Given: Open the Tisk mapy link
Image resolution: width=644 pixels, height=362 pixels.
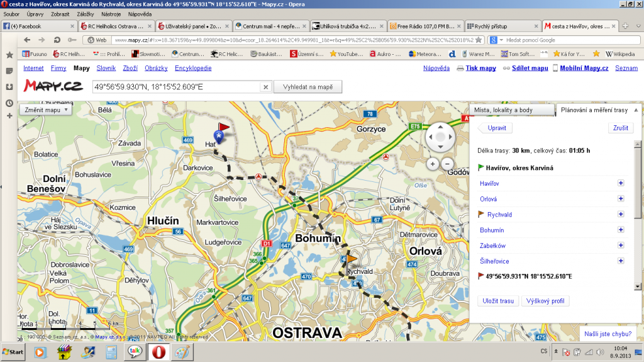Looking at the screenshot, I should click(x=480, y=68).
